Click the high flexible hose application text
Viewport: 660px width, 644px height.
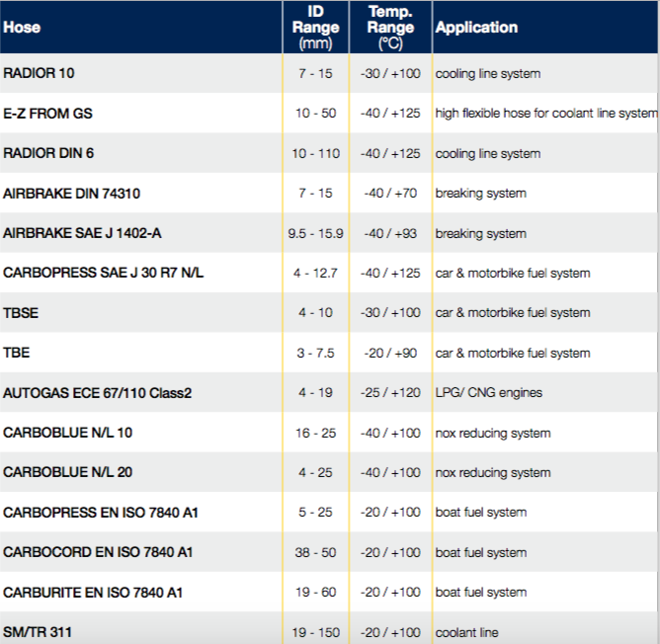(545, 114)
